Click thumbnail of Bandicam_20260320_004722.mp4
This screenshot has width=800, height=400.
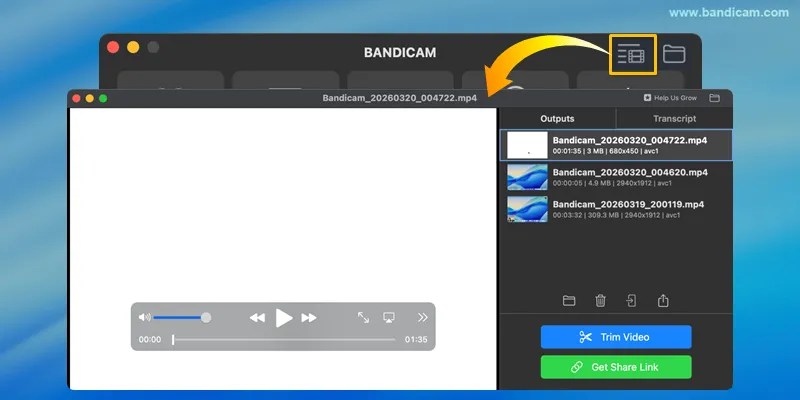tap(527, 145)
